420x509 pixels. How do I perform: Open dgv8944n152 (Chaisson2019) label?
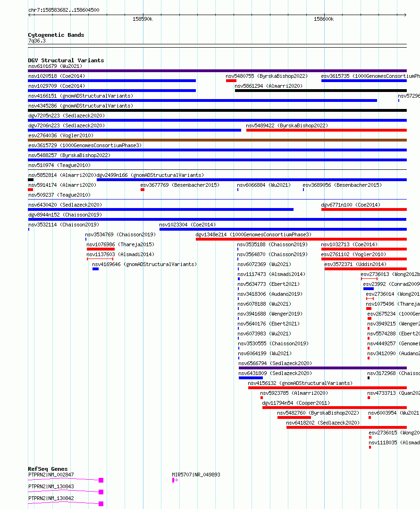pyautogui.click(x=65, y=215)
